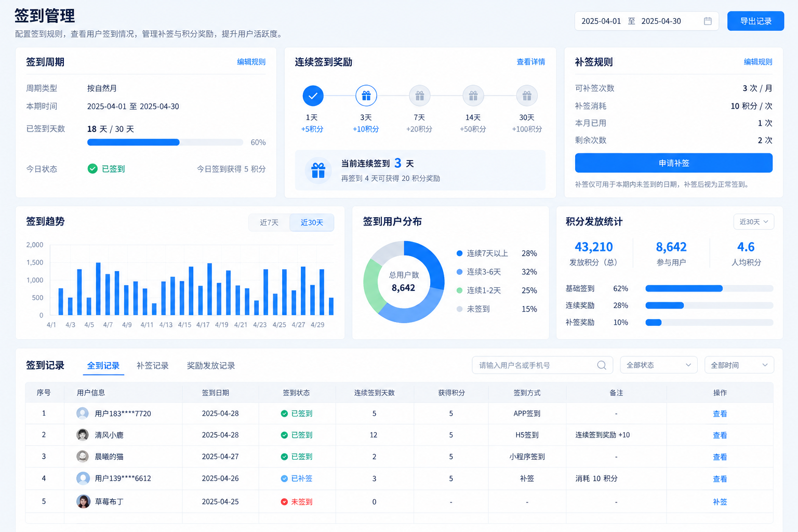Open the calendar icon in date range

pyautogui.click(x=708, y=21)
